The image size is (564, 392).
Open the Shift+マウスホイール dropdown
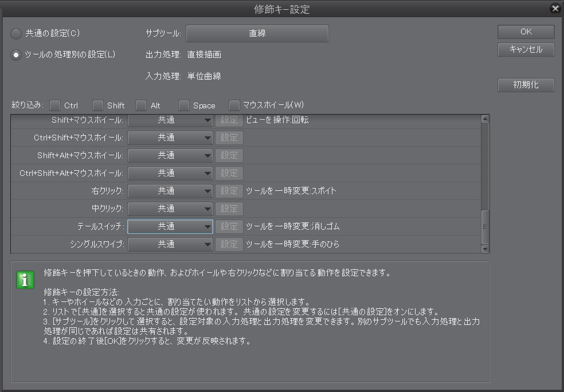click(x=170, y=120)
